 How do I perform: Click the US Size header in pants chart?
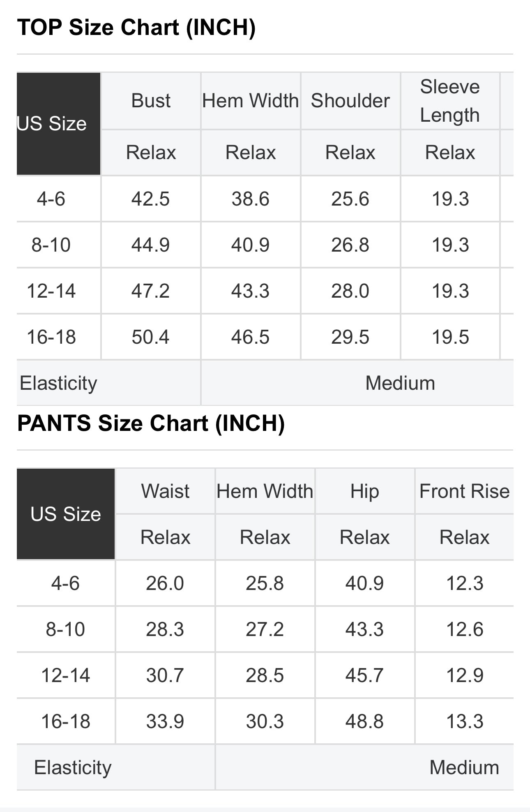click(x=66, y=514)
